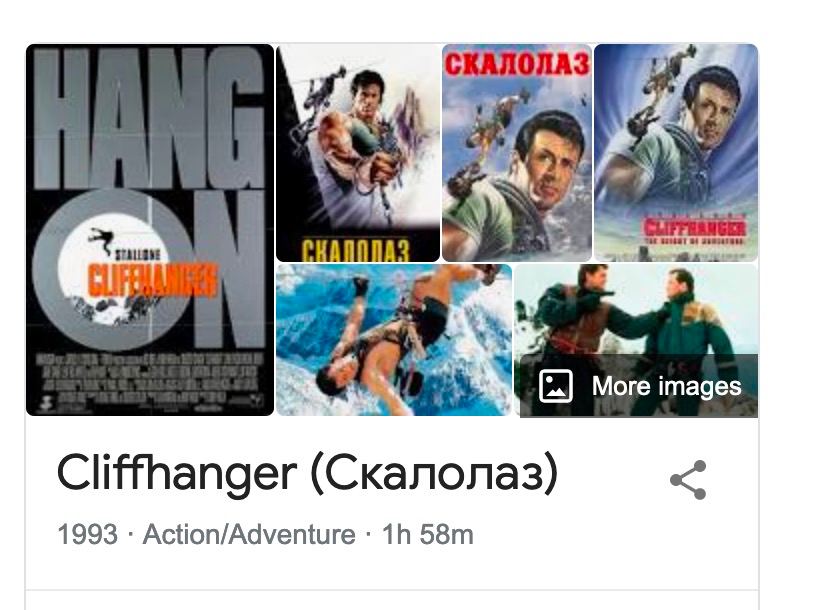This screenshot has height=610, width=822.
Task: Click the credits block on HANG ON poster
Action: (x=149, y=378)
